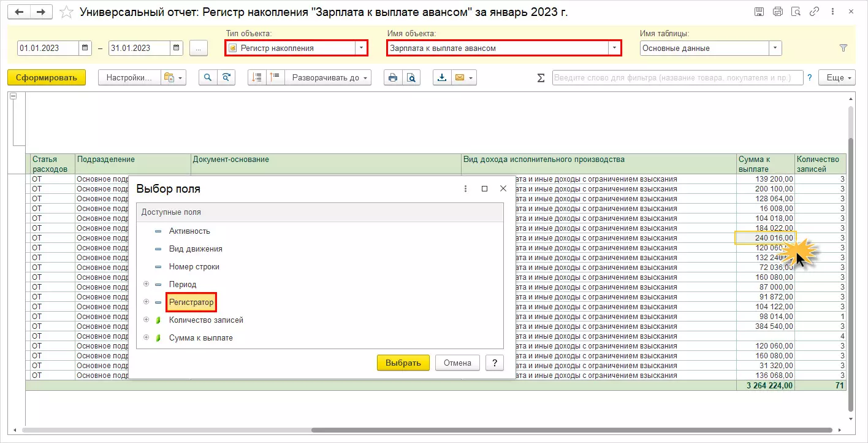Screen dimensions: 868x443
Task: Confirm with the Выбрать button
Action: click(x=403, y=363)
